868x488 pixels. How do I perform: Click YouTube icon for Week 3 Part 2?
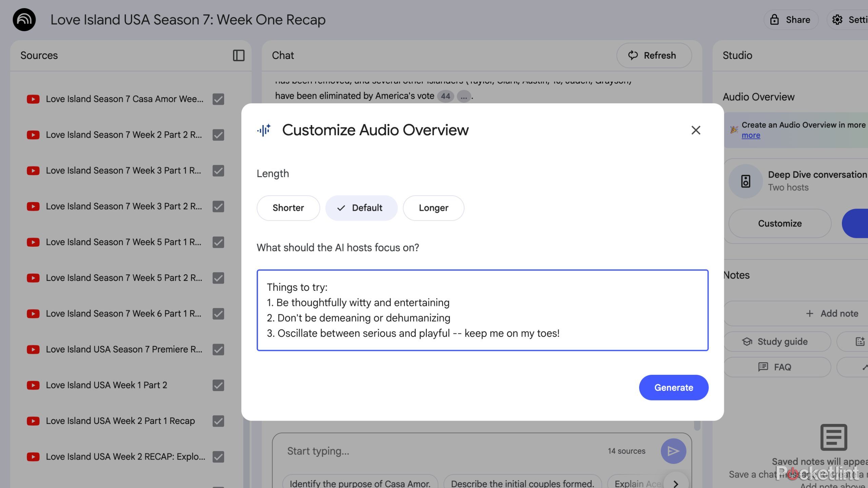click(33, 206)
